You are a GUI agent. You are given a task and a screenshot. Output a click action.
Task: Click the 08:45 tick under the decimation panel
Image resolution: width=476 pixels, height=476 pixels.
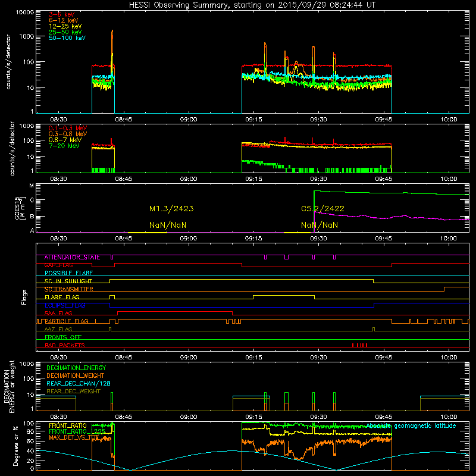pos(124,417)
